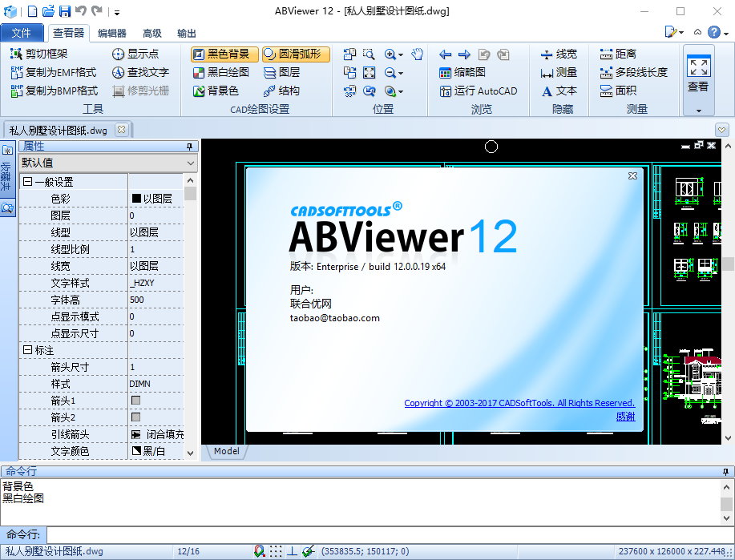The image size is (735, 560).
Task: Select the hand pan tool
Action: click(417, 54)
